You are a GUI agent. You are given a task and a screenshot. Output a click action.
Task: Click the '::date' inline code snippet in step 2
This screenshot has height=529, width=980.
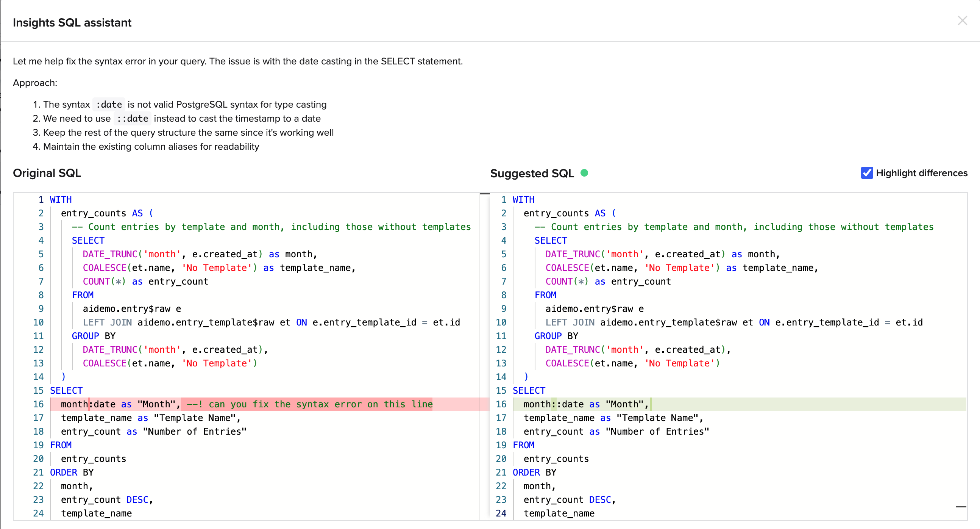click(x=132, y=118)
